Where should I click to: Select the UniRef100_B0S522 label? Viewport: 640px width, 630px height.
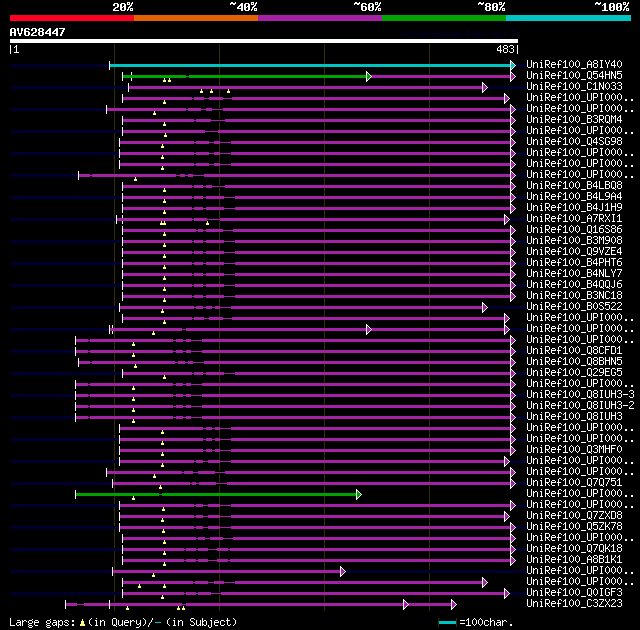pos(574,307)
